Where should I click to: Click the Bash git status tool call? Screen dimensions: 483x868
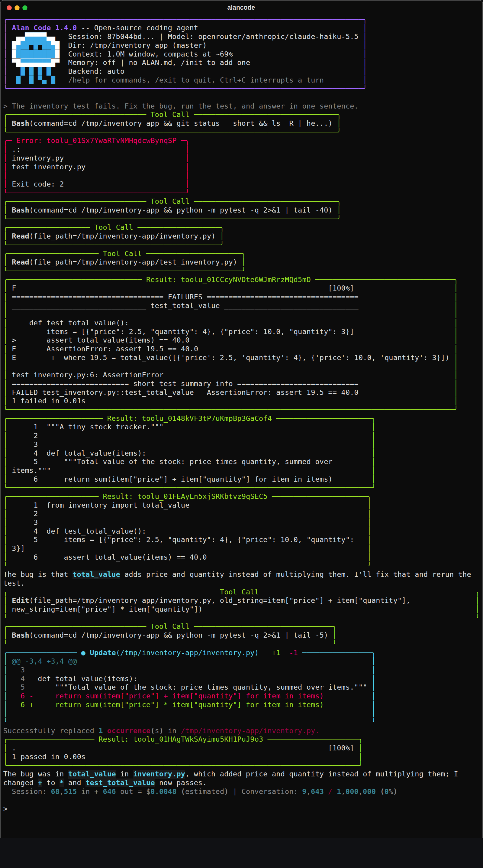(x=172, y=123)
